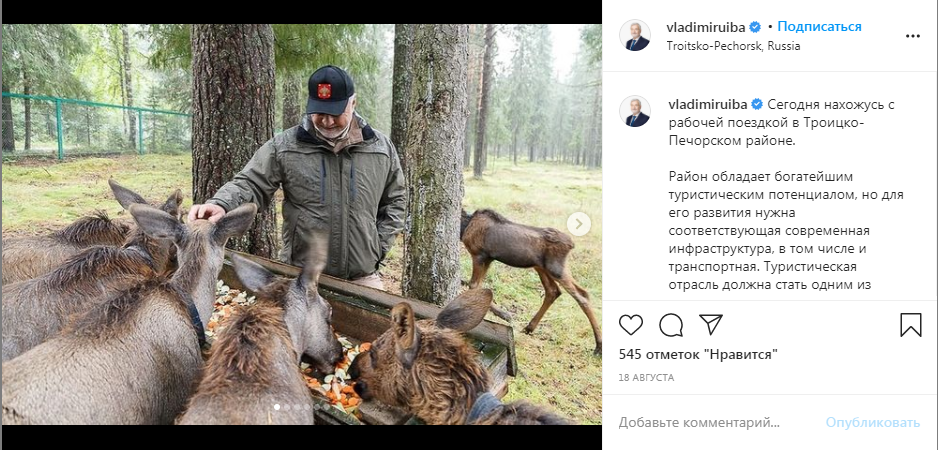Go to next photo with carousel arrow
This screenshot has width=938, height=450.
(579, 224)
